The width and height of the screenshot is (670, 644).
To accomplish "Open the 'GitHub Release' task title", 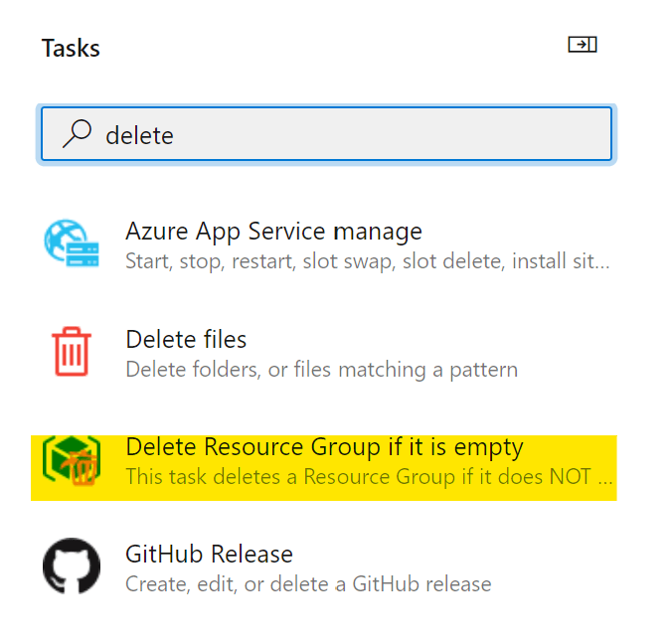I will pos(209,554).
